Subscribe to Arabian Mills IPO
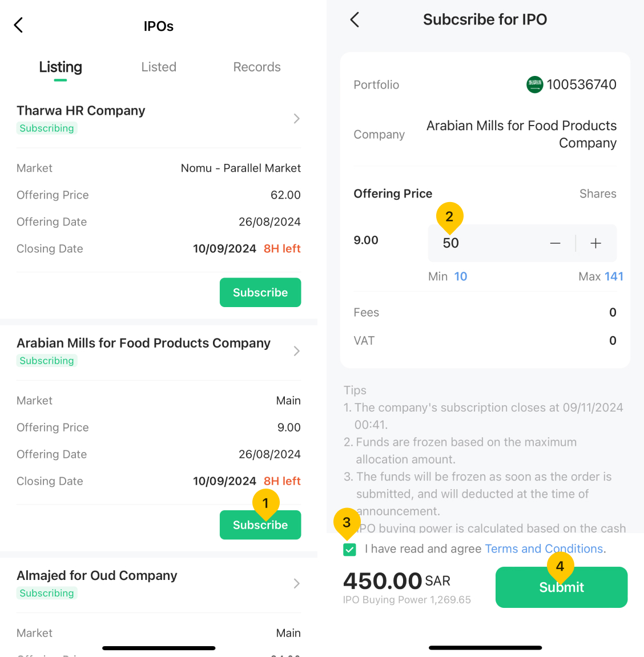The image size is (644, 657). tap(260, 525)
